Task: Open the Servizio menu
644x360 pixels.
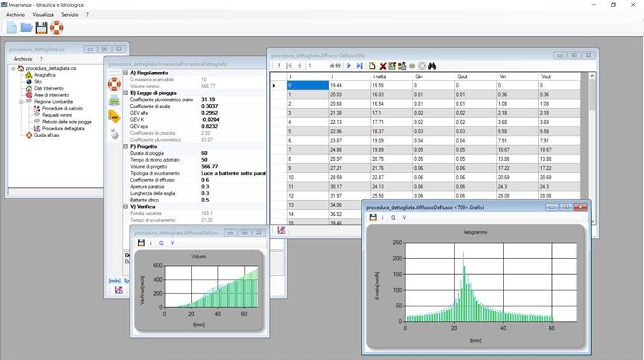Action: pyautogui.click(x=70, y=15)
